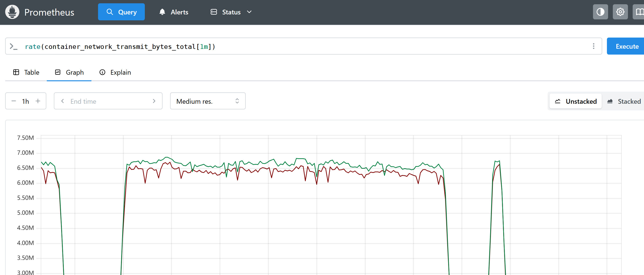
Task: Select the Graph tab
Action: pos(69,73)
